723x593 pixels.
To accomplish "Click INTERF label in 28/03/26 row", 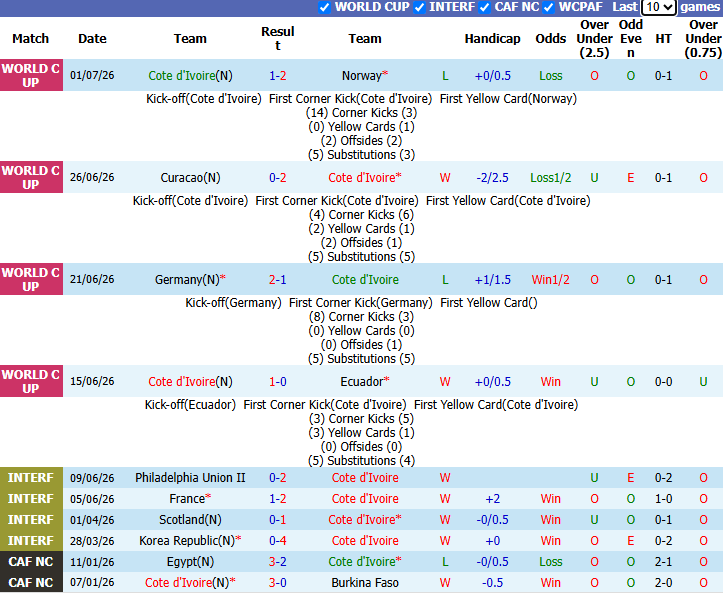I will click(x=31, y=540).
